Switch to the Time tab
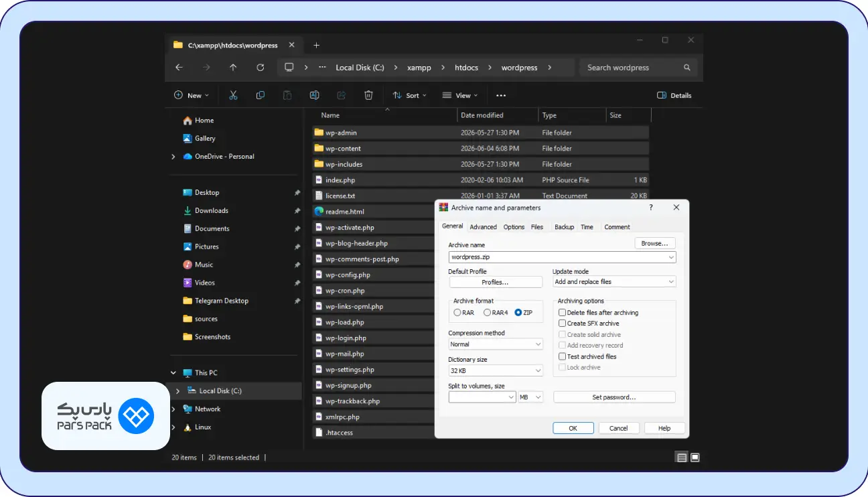This screenshot has width=868, height=497. (587, 227)
